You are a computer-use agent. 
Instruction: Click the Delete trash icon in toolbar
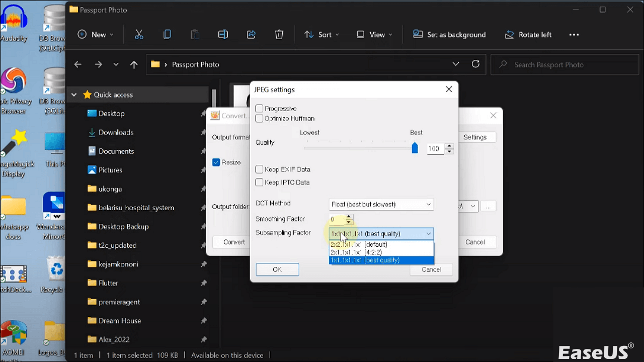279,35
